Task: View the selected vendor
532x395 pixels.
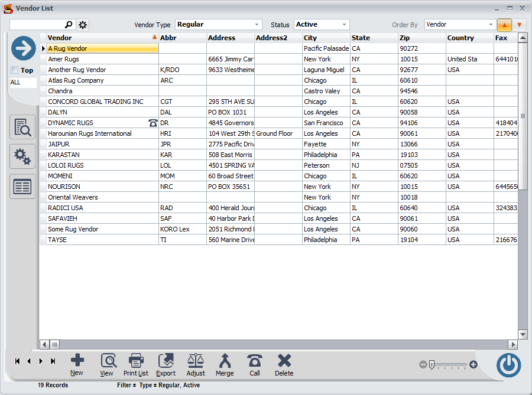Action: 109,365
